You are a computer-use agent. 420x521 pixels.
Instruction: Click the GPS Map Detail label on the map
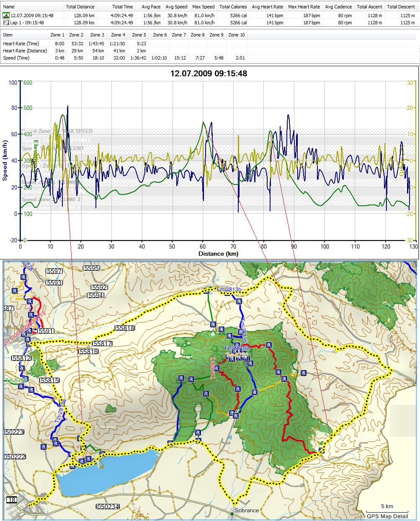click(x=387, y=516)
